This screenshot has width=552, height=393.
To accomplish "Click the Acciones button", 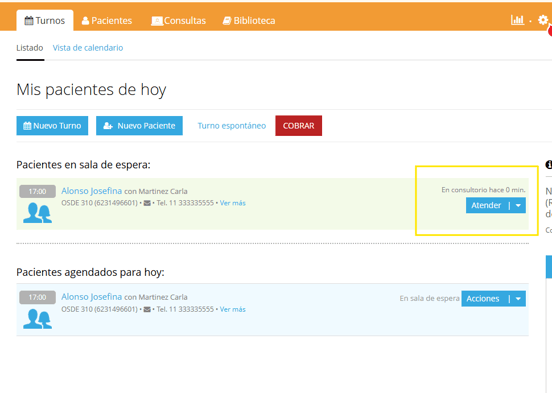I will tap(483, 299).
